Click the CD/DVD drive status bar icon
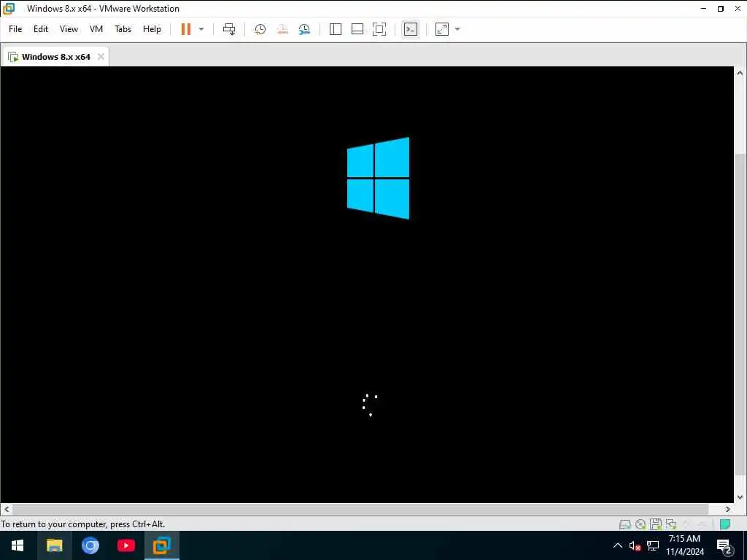 [640, 525]
